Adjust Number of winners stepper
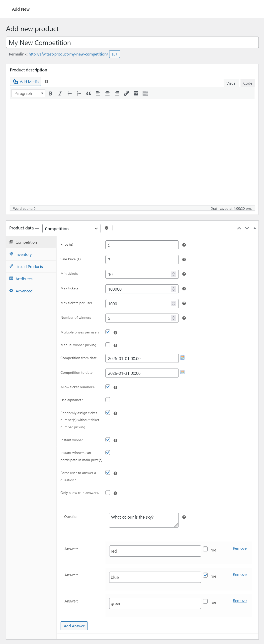This screenshot has height=644, width=264. click(174, 318)
